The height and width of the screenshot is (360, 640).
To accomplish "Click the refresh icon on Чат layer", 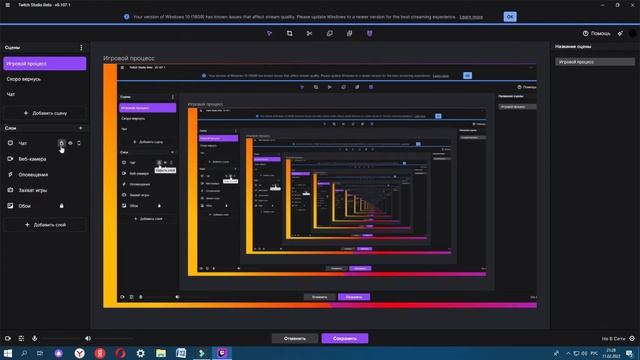I will click(x=79, y=143).
